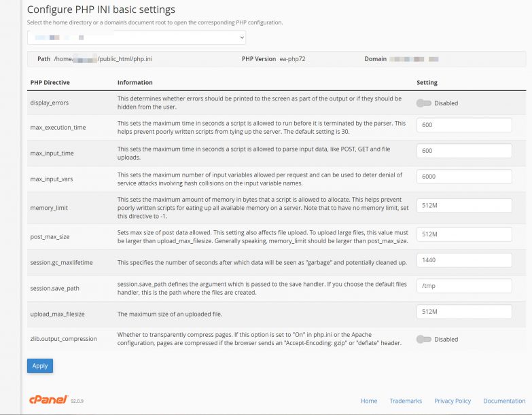532x415 pixels.
Task: Select the max_input_vars input box
Action: (463, 177)
